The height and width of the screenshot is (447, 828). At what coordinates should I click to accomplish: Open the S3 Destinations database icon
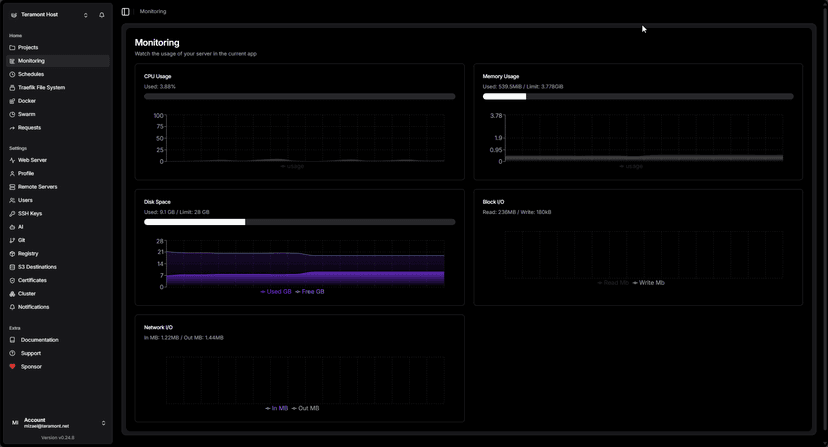coord(12,267)
